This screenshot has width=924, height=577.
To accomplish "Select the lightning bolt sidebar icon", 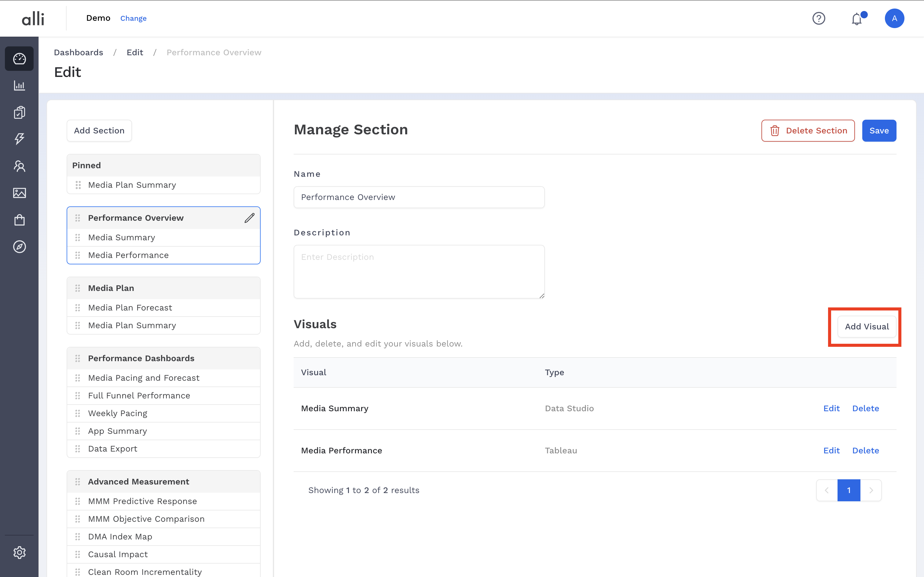I will (x=19, y=139).
